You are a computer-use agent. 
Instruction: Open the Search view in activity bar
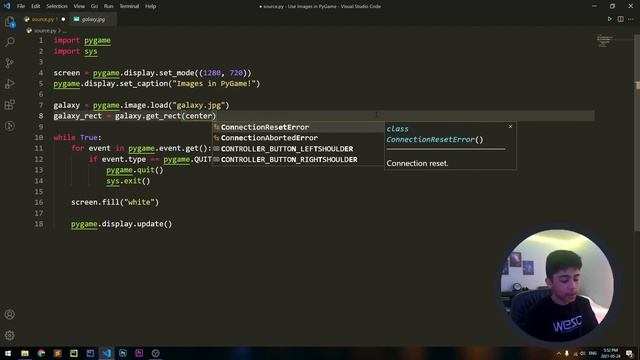tap(10, 42)
